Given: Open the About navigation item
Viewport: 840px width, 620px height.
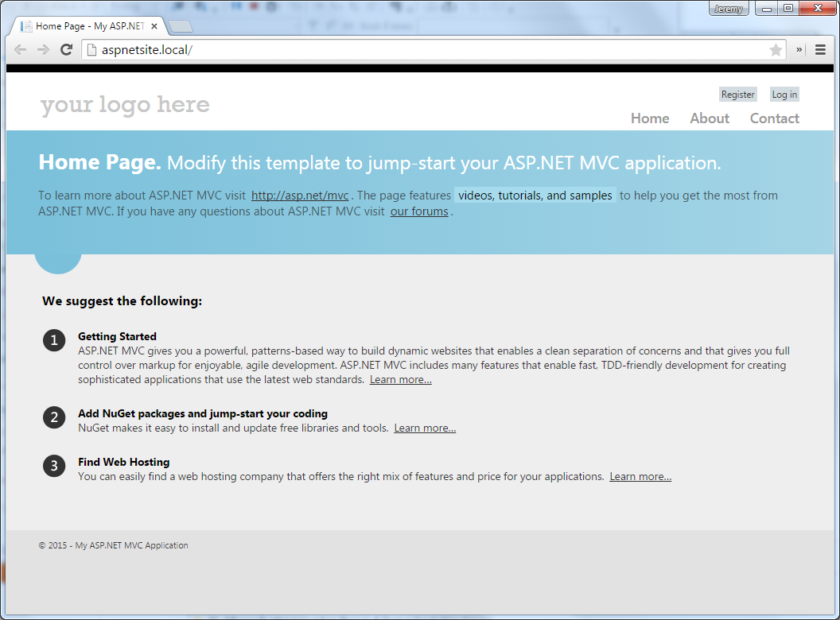Looking at the screenshot, I should click(x=710, y=118).
